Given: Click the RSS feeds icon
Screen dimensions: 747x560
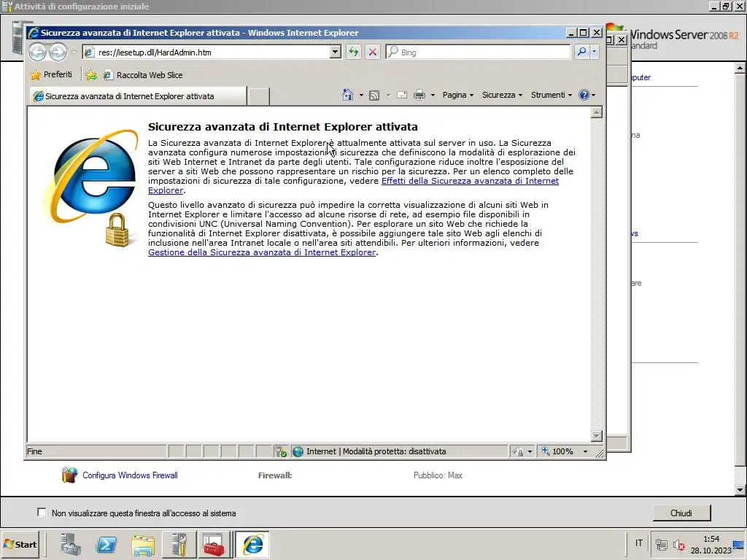Looking at the screenshot, I should point(374,96).
